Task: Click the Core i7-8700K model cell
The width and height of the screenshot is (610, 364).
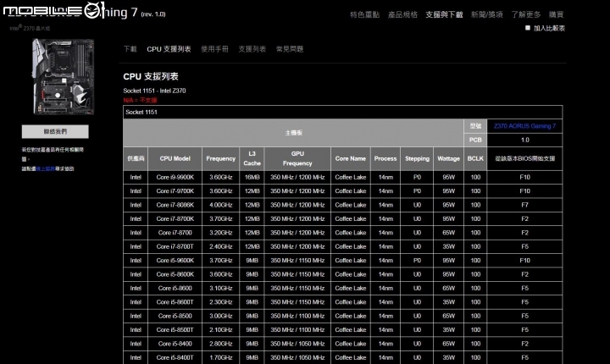Action: click(175, 219)
